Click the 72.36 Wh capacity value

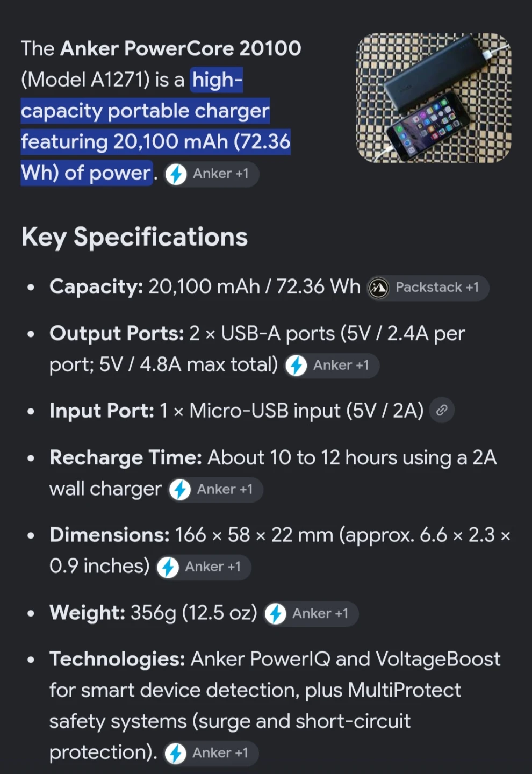click(318, 287)
